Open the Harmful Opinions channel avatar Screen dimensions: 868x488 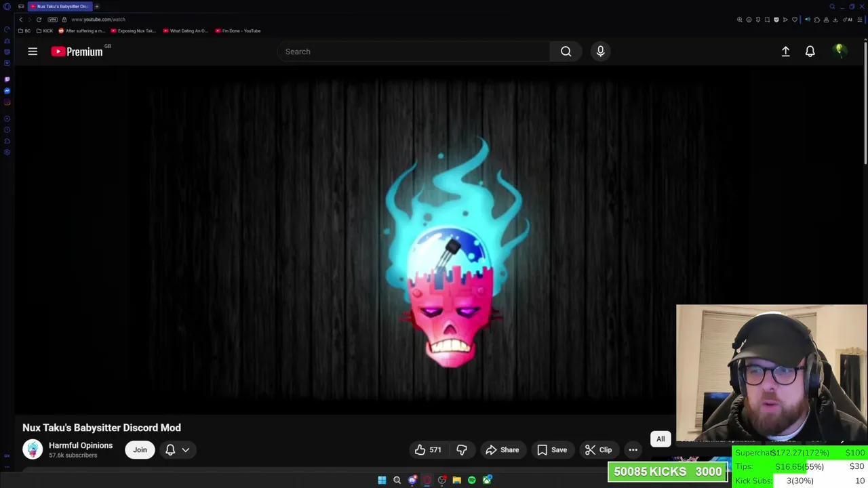click(33, 449)
